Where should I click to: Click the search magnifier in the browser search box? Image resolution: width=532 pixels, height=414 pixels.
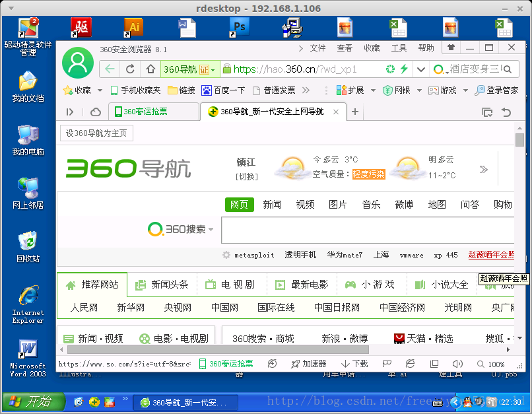[x=508, y=69]
